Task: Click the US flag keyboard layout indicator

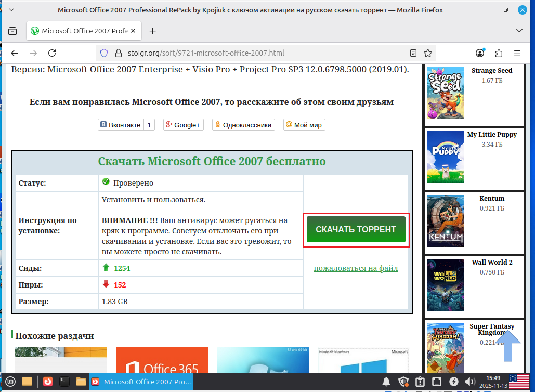Action: tap(519, 382)
